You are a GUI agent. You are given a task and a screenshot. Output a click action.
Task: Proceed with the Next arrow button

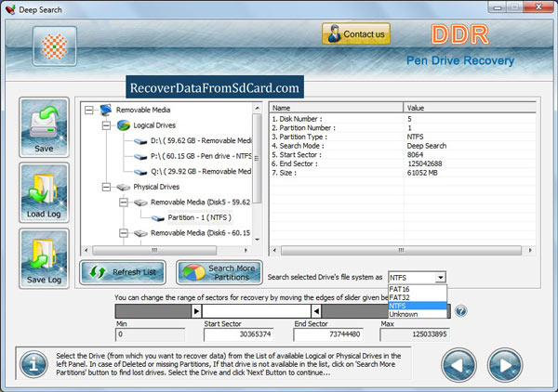click(x=505, y=365)
